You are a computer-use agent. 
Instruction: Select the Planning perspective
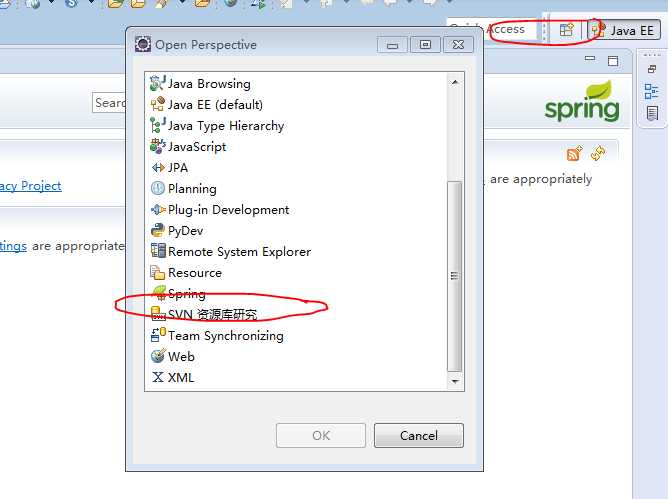coord(183,188)
